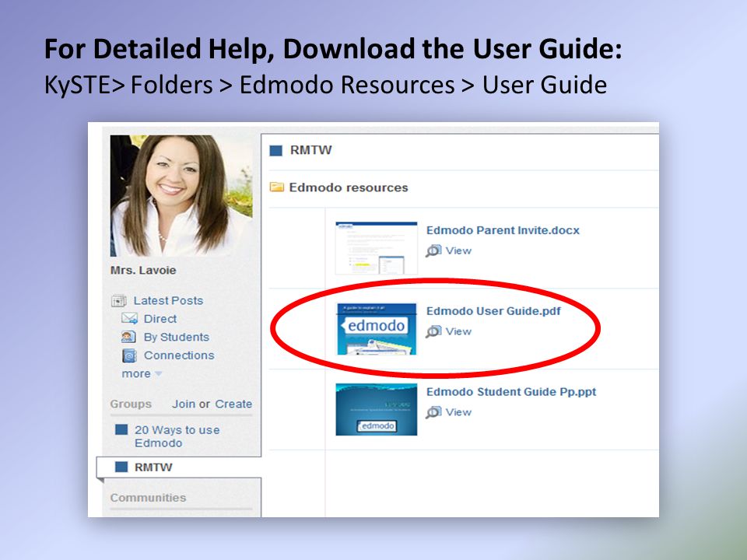
Task: Click the Edmodo User Guide thumbnail
Action: coord(377,329)
